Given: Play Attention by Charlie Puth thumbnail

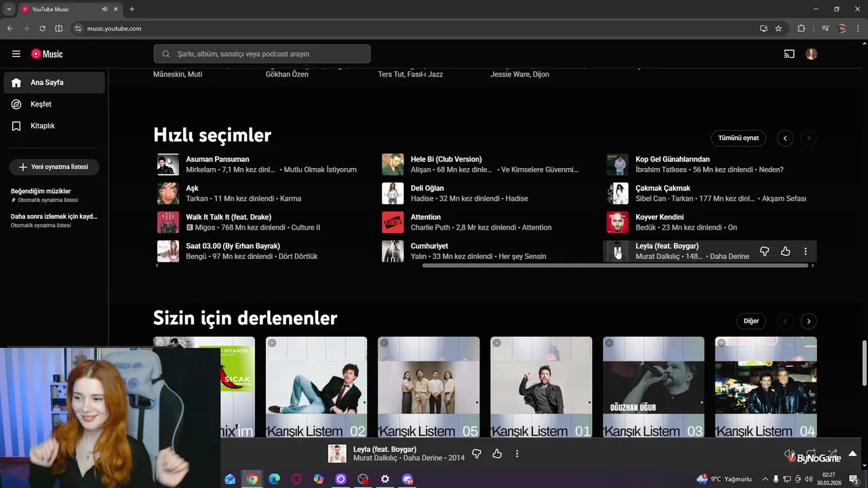Looking at the screenshot, I should coord(393,222).
